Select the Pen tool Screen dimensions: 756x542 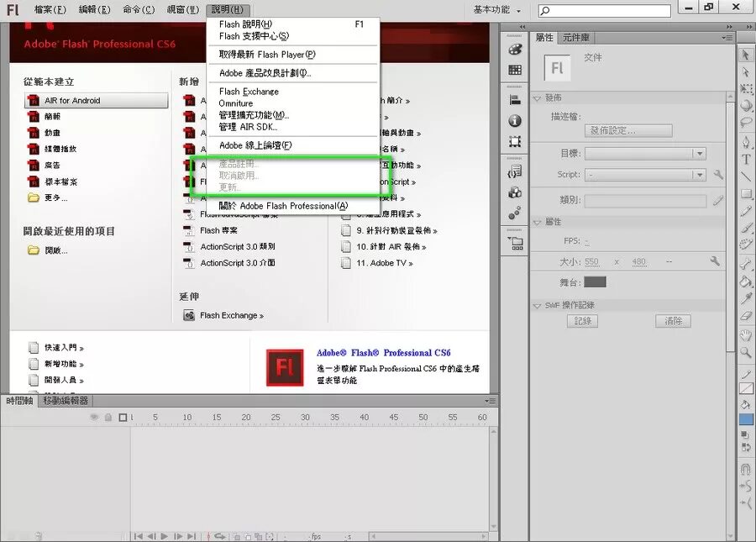(746, 142)
